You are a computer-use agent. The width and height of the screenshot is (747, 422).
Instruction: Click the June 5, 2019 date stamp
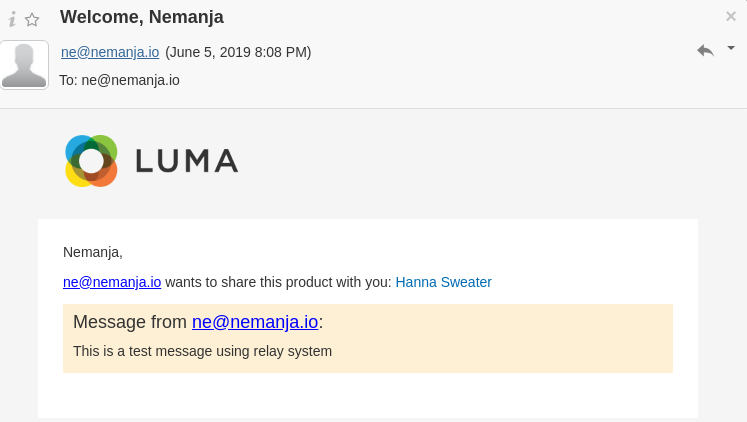pos(238,52)
